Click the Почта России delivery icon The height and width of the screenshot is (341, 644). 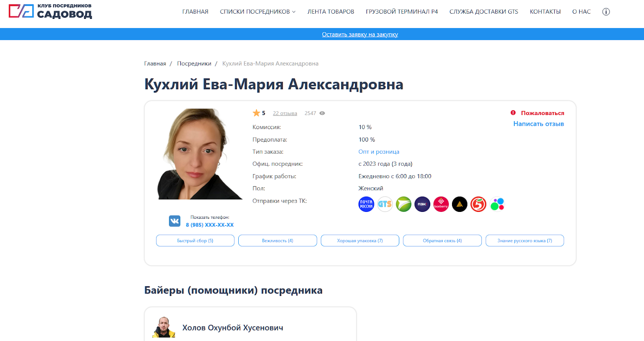point(366,204)
